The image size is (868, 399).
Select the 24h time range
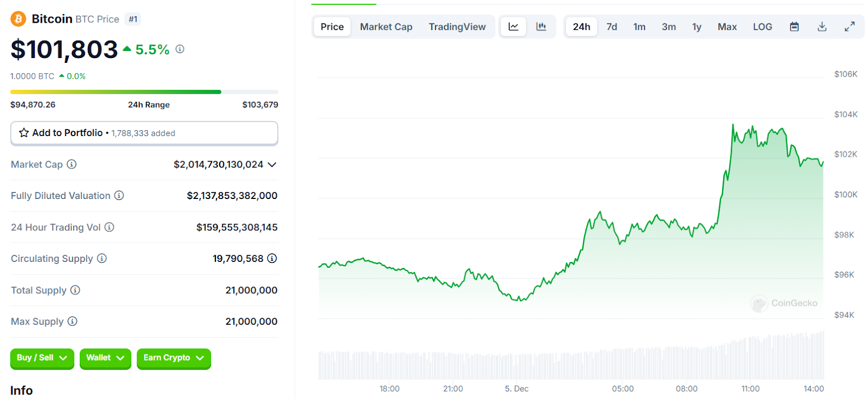582,27
